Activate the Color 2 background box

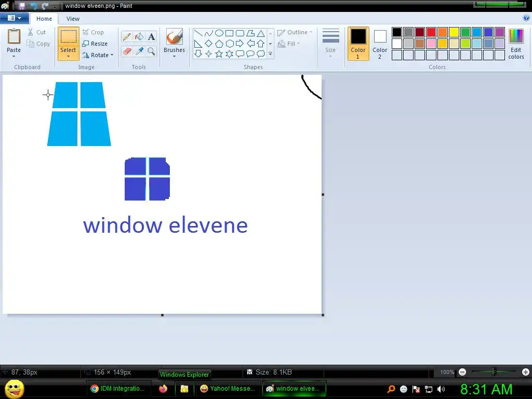point(380,44)
